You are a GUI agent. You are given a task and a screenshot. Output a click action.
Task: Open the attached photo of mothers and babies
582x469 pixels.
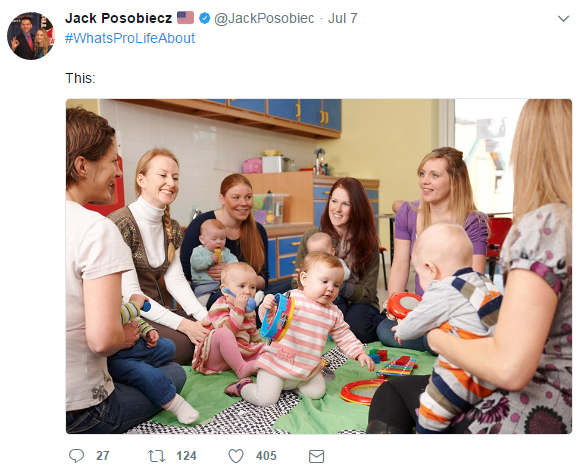[x=319, y=266]
